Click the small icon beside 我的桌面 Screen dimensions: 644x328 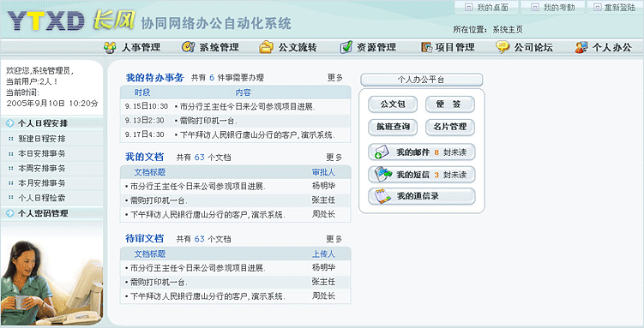[468, 8]
